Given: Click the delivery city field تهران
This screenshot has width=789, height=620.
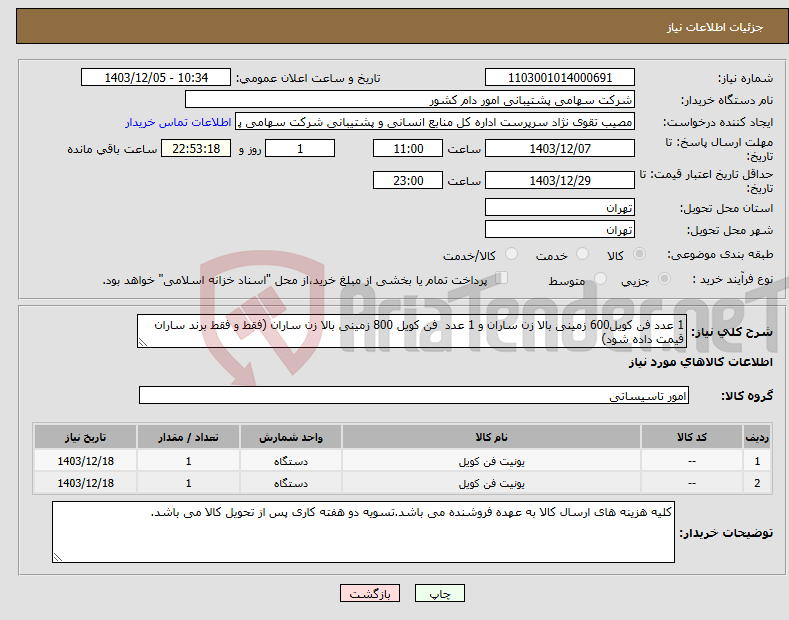Looking at the screenshot, I should [x=560, y=229].
